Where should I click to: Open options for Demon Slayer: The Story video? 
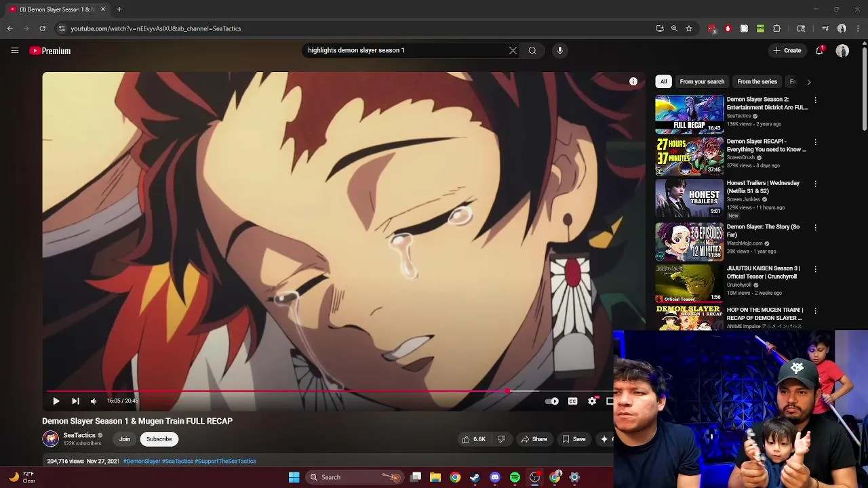click(x=815, y=228)
